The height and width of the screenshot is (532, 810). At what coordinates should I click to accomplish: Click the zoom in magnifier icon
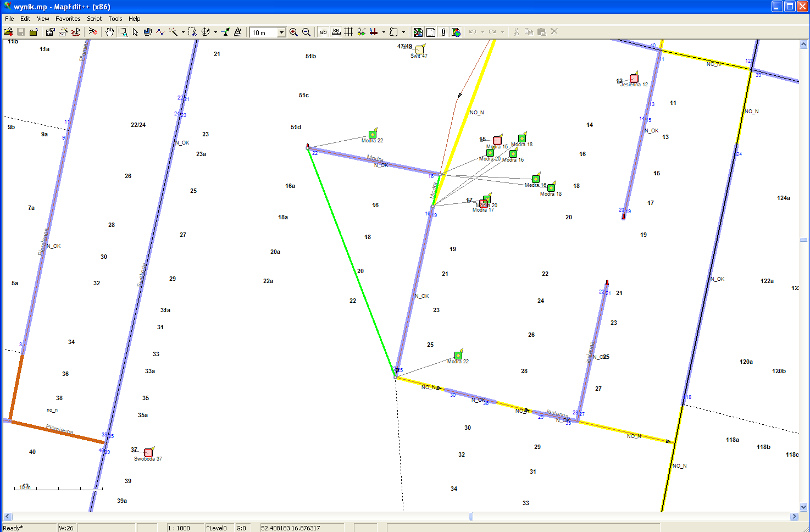coord(293,32)
